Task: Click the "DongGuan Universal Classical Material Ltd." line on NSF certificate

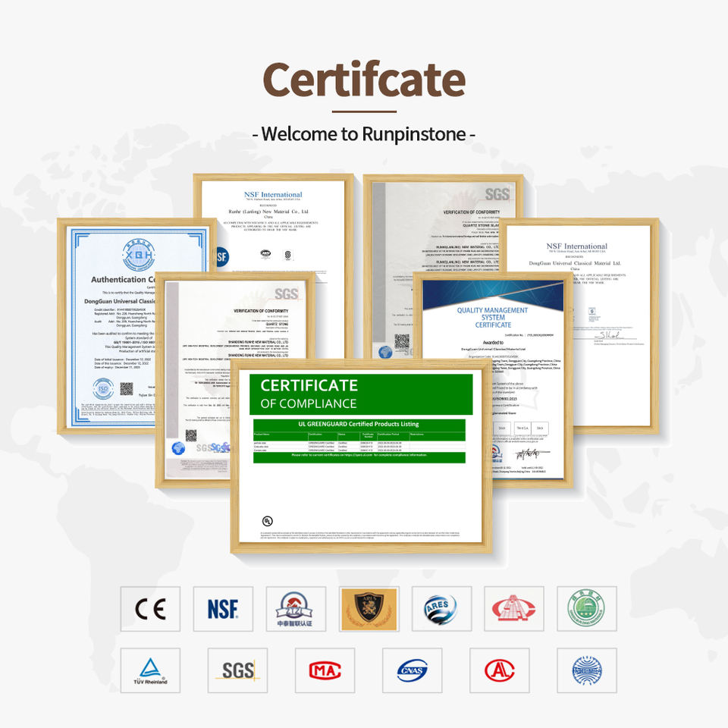Action: tap(575, 263)
